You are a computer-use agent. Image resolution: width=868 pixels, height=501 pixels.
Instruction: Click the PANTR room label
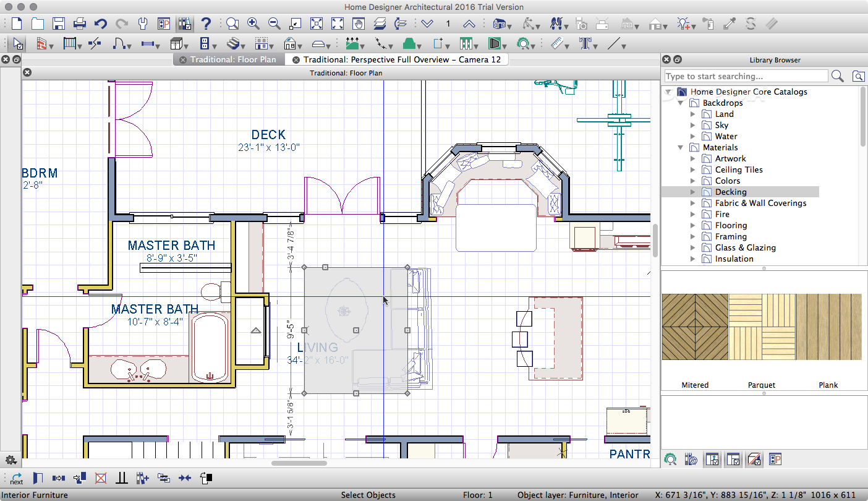(629, 454)
